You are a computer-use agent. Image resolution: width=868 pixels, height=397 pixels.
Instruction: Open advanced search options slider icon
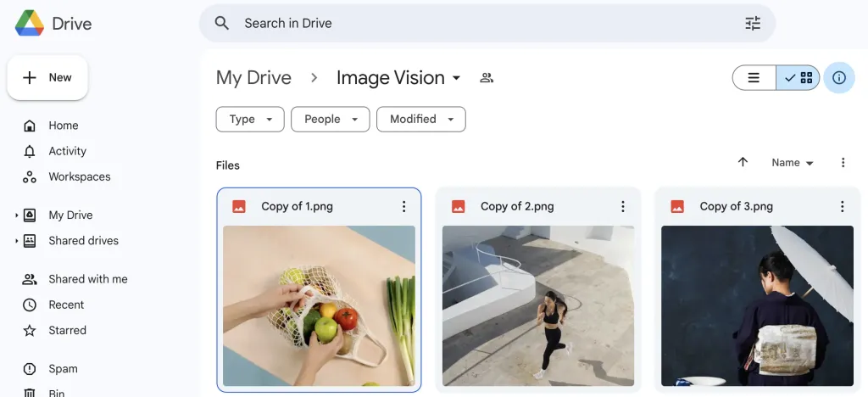tap(752, 24)
